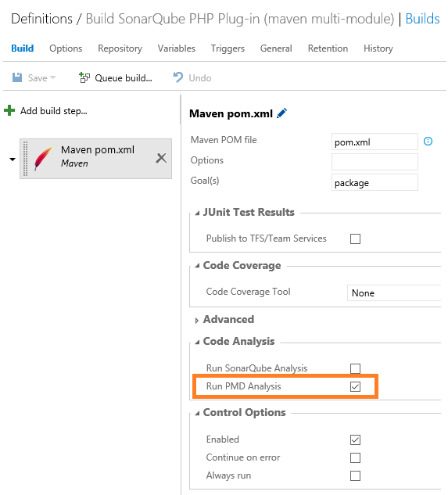Uncheck the Enabled checkbox

[x=355, y=439]
